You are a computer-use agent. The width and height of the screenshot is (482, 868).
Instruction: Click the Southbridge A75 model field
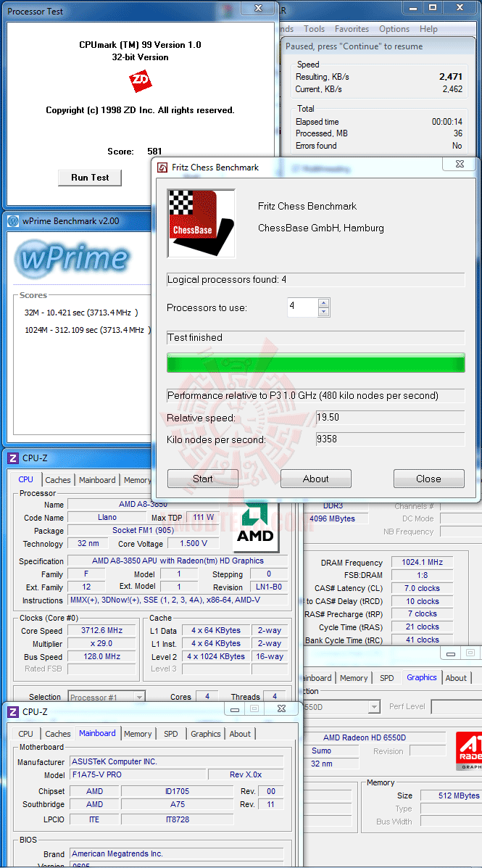pos(177,804)
